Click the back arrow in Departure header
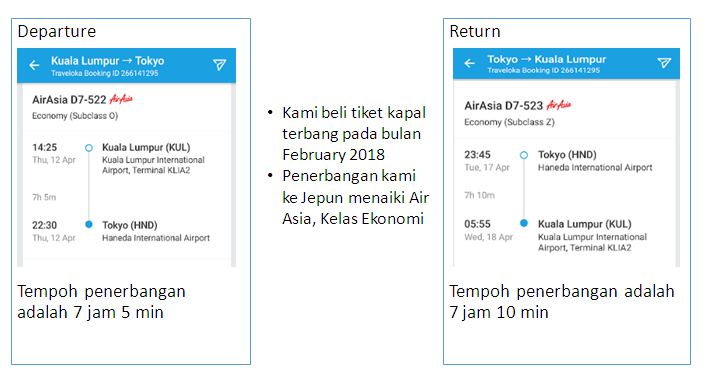 [x=34, y=65]
